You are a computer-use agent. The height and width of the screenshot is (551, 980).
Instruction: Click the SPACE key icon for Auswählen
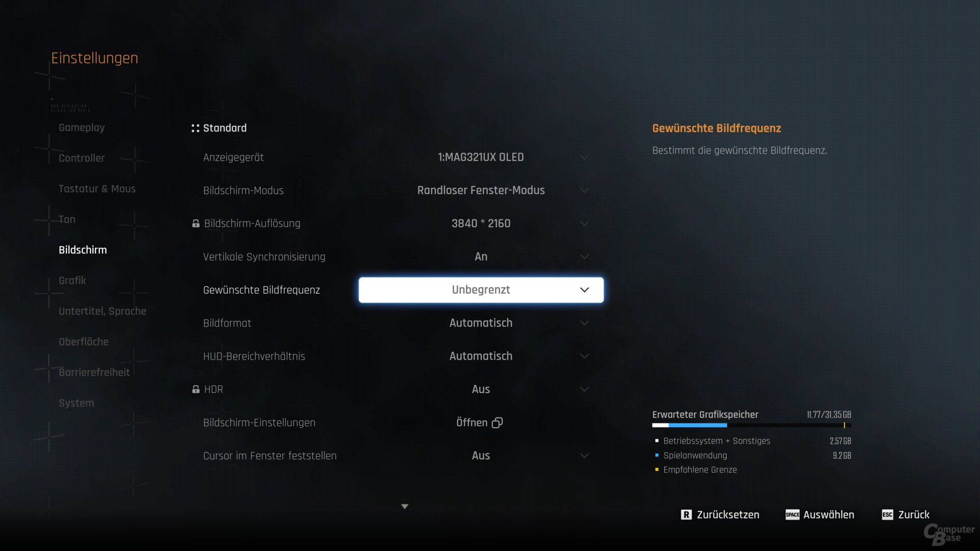[792, 515]
